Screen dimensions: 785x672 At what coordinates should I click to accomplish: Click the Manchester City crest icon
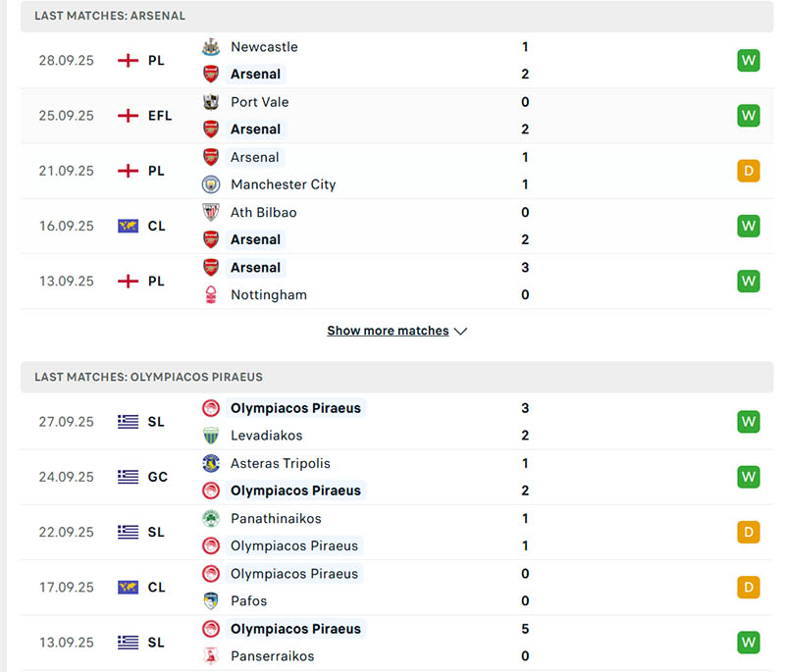pyautogui.click(x=211, y=184)
